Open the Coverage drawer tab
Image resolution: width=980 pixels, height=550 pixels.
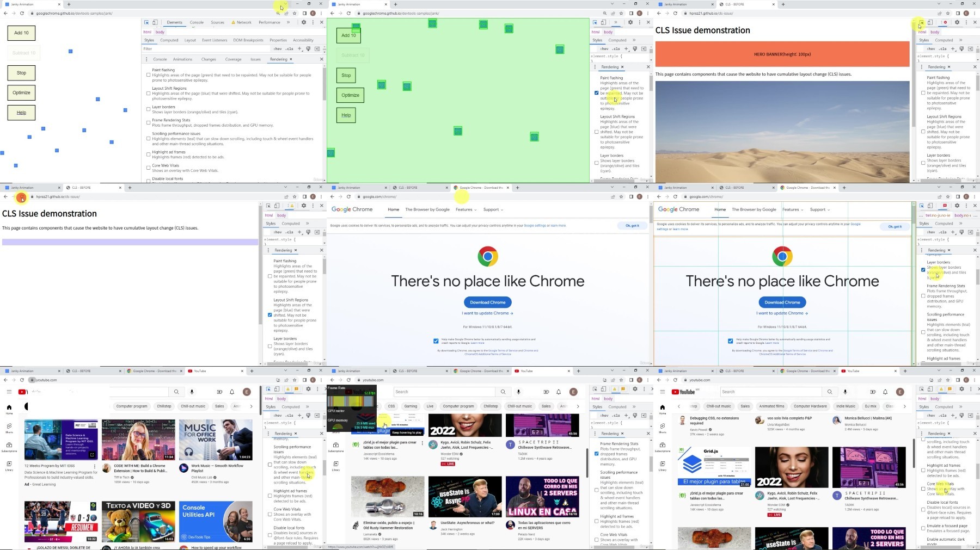click(233, 59)
